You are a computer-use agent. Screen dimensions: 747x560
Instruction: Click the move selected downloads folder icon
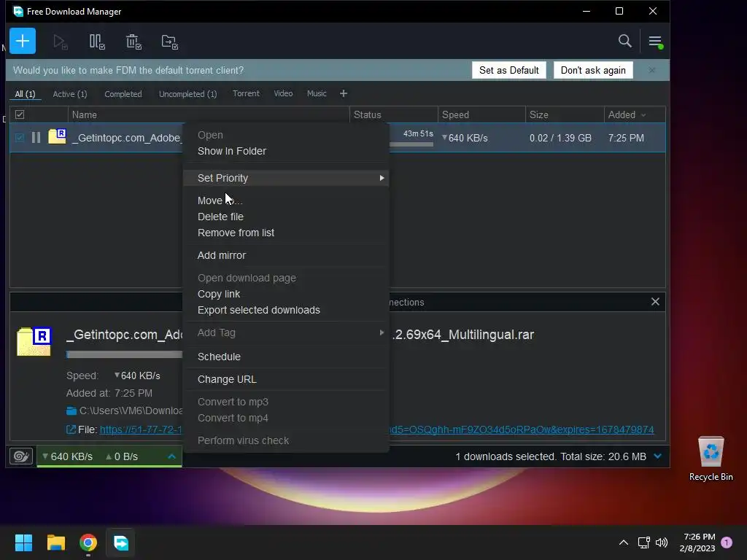coord(169,42)
